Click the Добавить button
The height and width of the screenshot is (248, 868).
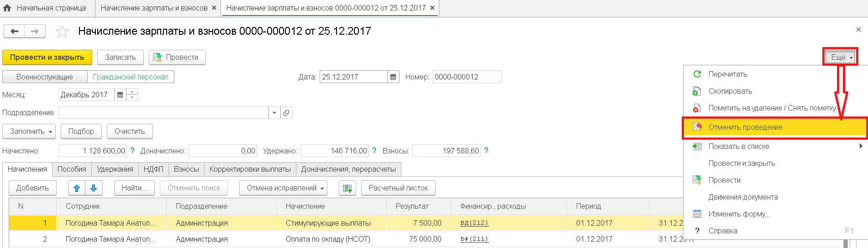point(32,188)
